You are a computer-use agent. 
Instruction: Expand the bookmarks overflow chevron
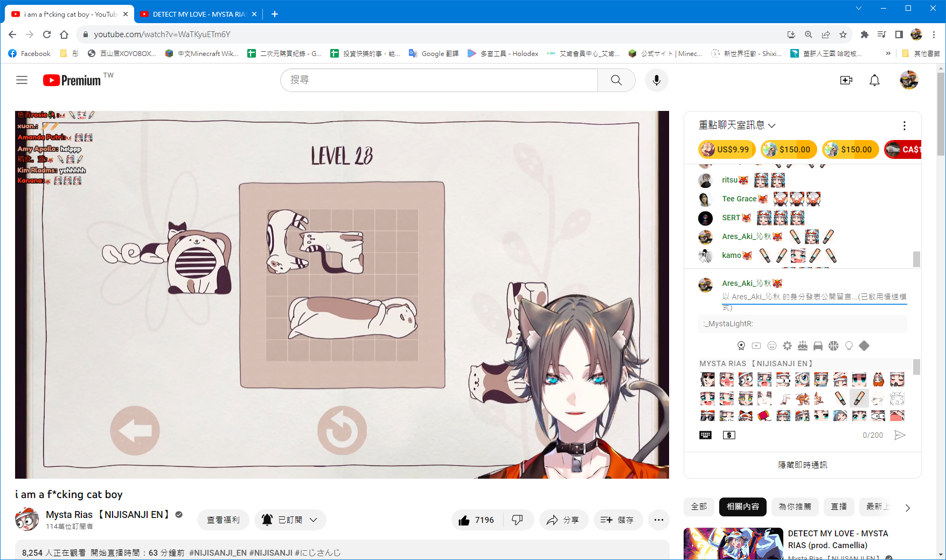[888, 53]
